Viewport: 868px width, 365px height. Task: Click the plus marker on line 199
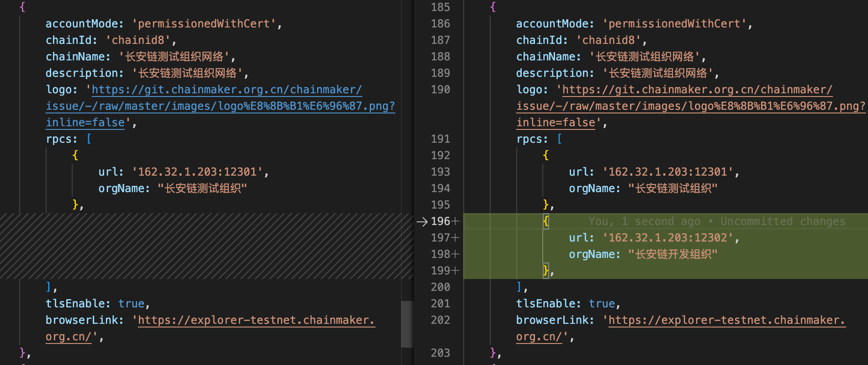click(x=455, y=271)
